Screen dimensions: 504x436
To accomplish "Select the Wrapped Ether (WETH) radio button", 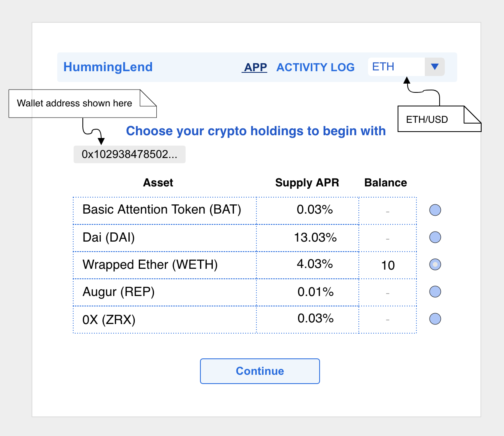I will (x=435, y=264).
